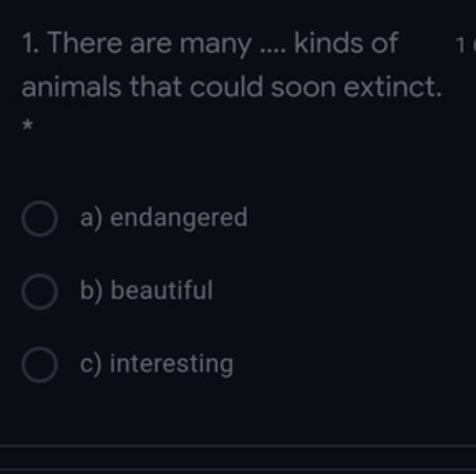Click the word 'endangered' in option a
This screenshot has height=474, width=476.
click(179, 218)
